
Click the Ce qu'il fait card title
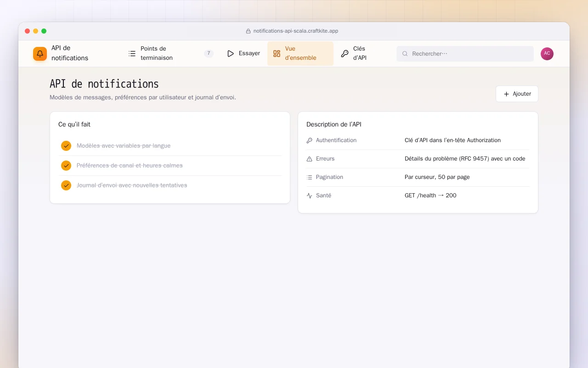coord(74,125)
